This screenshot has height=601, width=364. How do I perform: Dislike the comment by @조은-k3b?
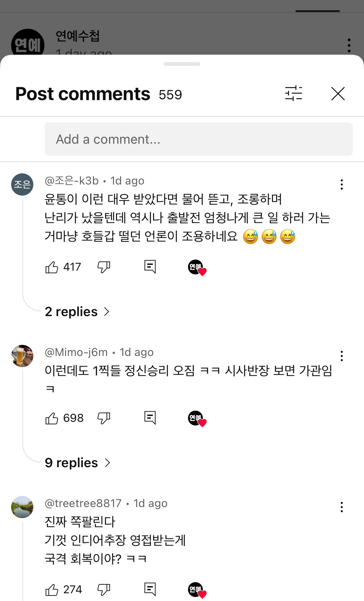coord(104,267)
